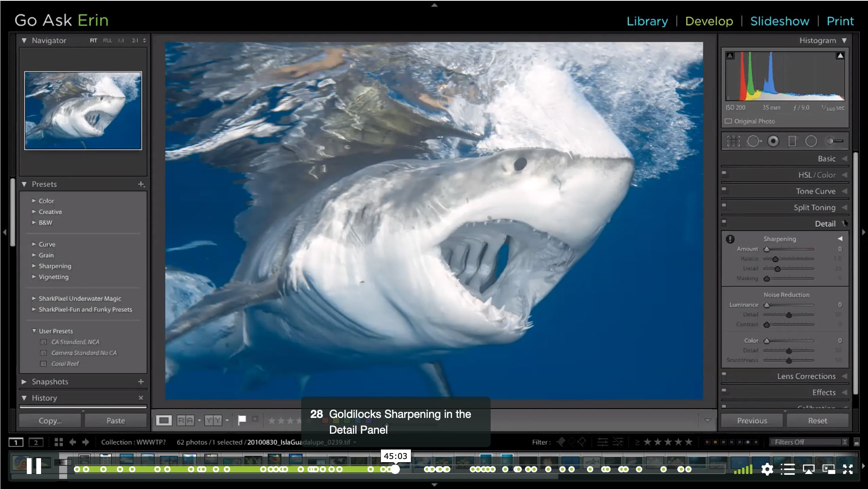
Task: Click the Reset button
Action: 817,421
